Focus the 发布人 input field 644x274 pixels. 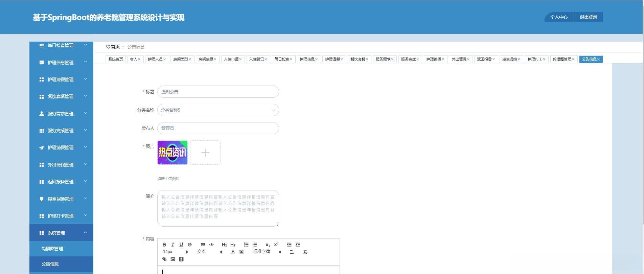[x=218, y=128]
